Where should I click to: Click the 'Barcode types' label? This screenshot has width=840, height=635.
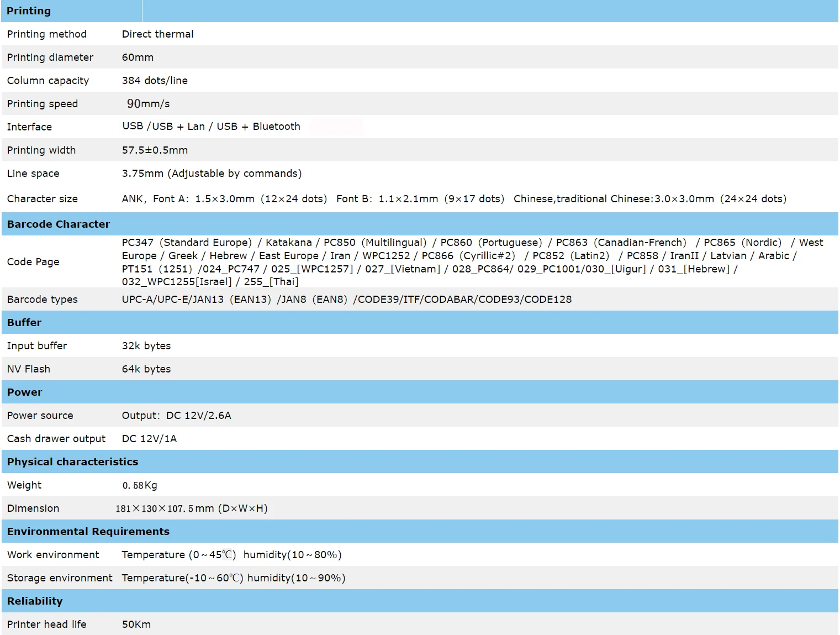[42, 300]
